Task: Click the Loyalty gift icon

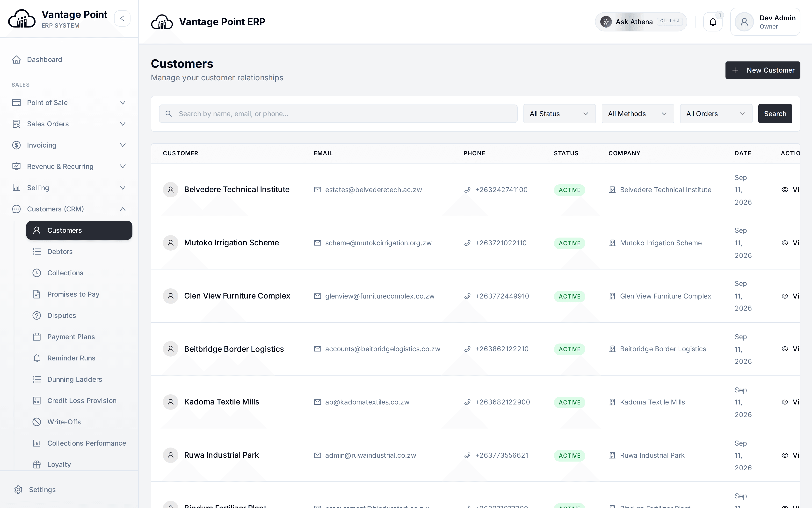Action: (36, 464)
